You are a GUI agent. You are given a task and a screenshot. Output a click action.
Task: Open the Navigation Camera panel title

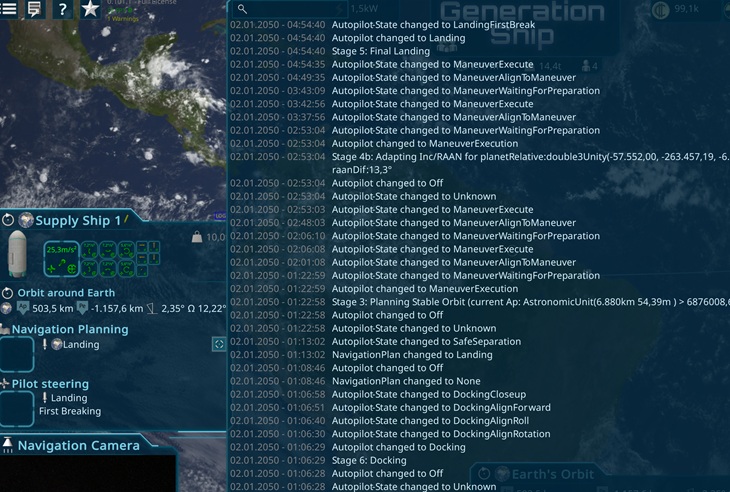pos(78,445)
